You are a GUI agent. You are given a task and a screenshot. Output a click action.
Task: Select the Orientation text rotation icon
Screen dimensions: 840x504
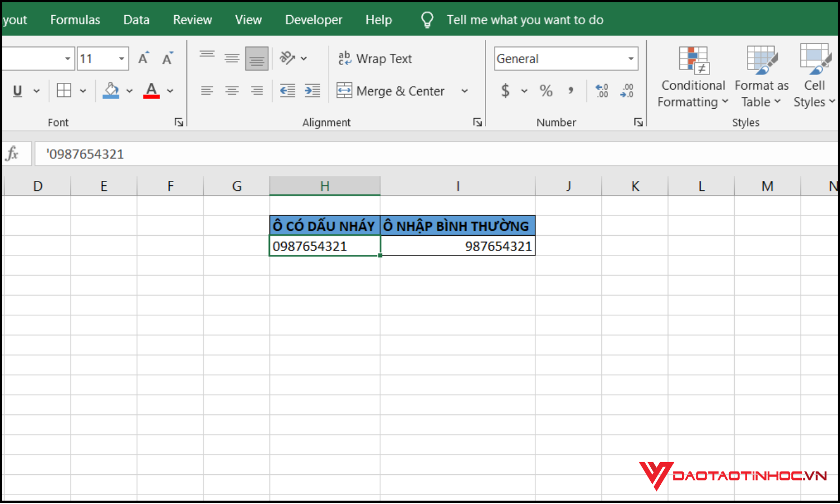coord(288,58)
